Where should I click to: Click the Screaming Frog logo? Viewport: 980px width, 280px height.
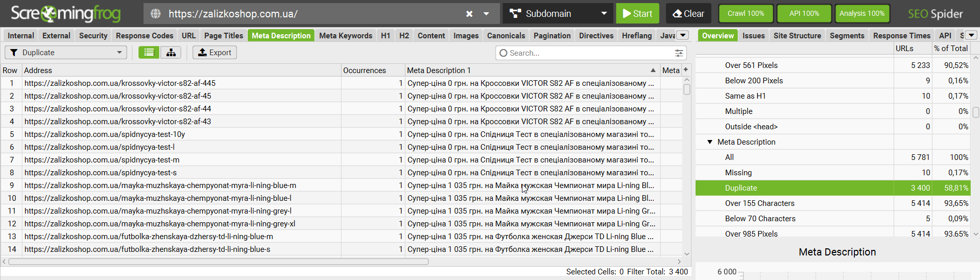point(65,14)
